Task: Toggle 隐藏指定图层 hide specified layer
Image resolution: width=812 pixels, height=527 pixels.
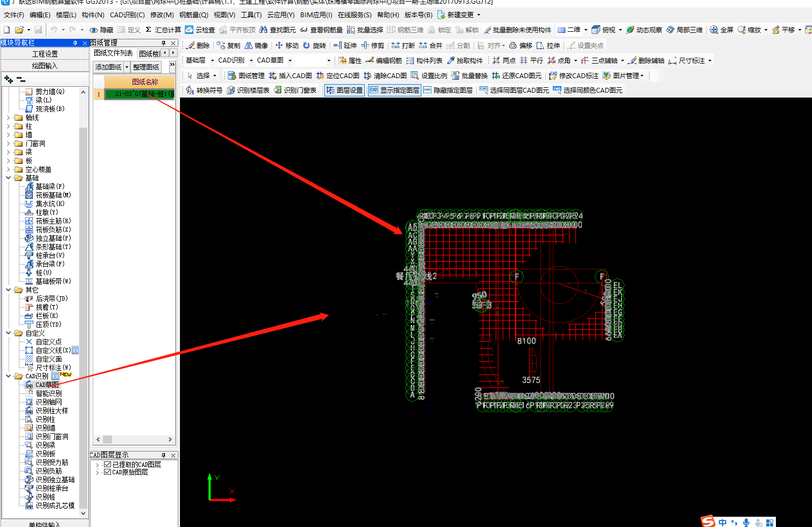Action: 448,90
